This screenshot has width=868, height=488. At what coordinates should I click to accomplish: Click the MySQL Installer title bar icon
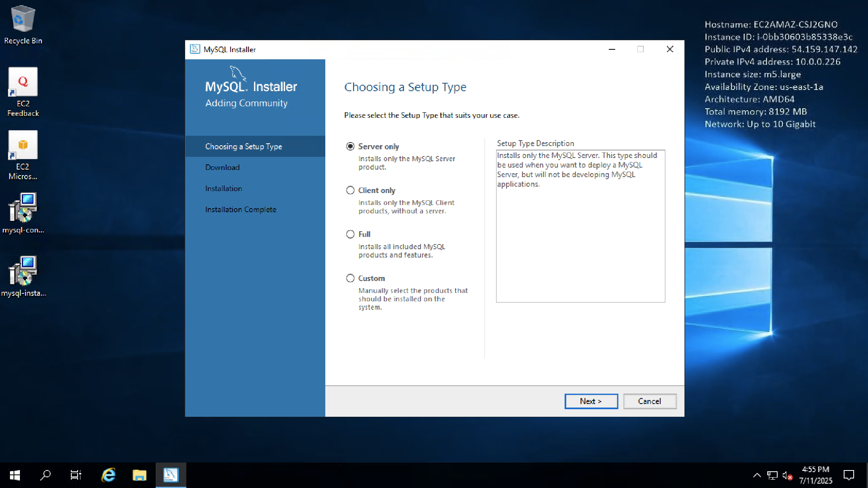[x=195, y=49]
